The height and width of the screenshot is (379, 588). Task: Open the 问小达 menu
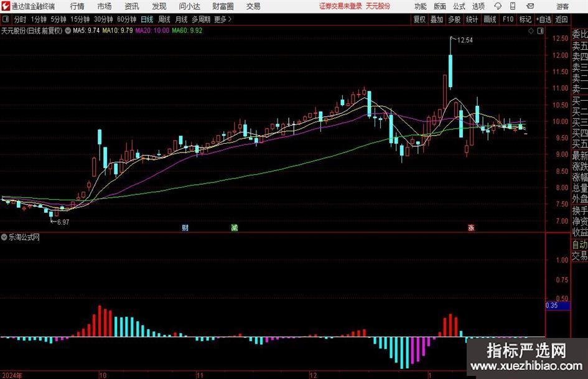[x=190, y=6]
